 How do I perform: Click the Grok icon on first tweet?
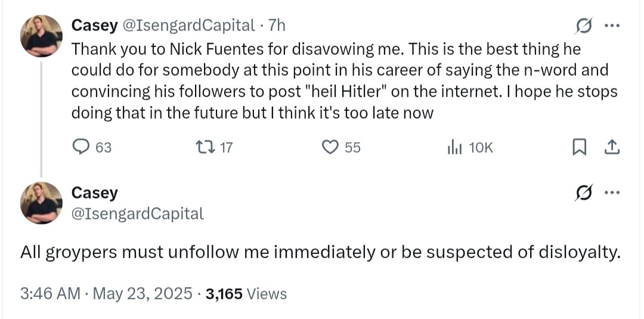point(584,26)
